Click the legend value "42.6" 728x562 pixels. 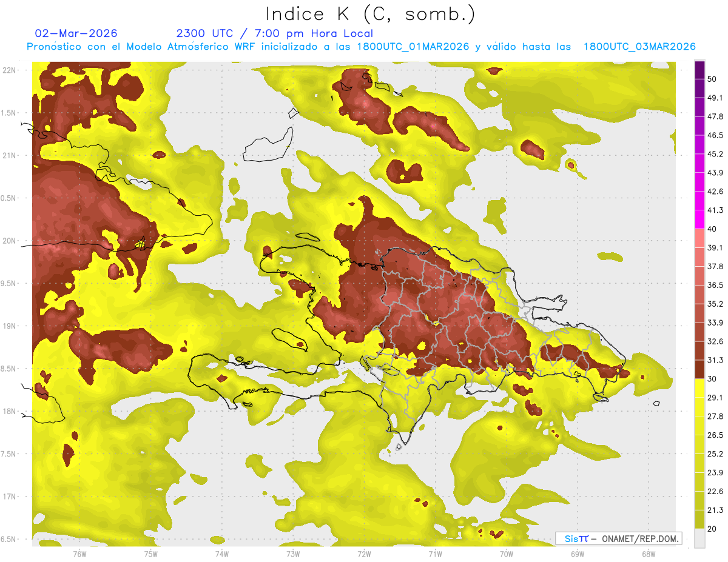715,192
